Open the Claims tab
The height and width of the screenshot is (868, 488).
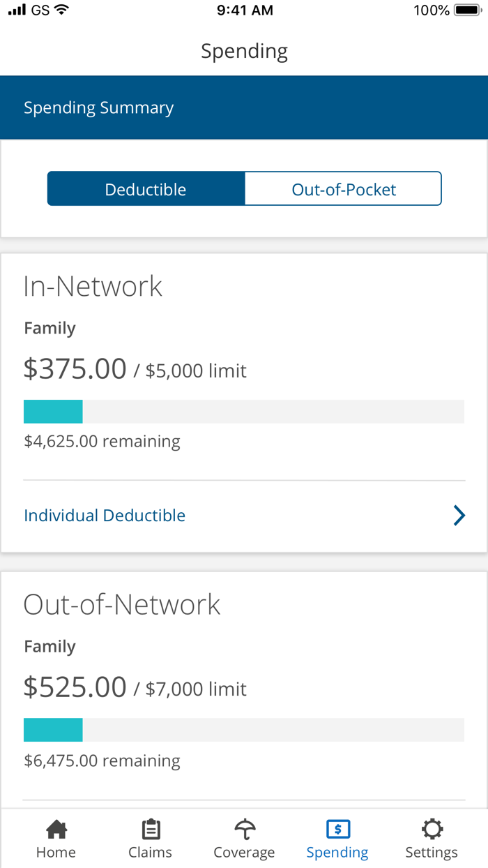(x=150, y=839)
